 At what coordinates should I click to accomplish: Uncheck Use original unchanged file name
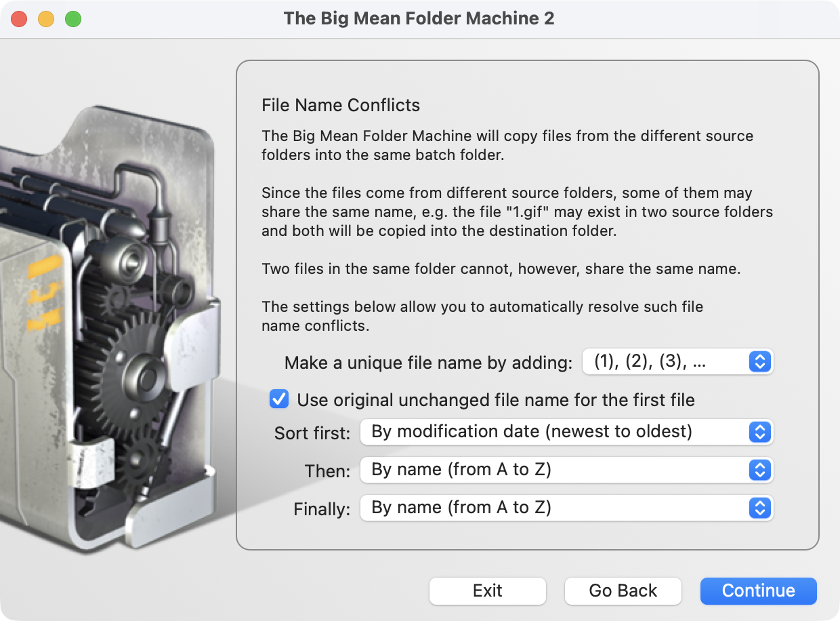click(x=279, y=399)
